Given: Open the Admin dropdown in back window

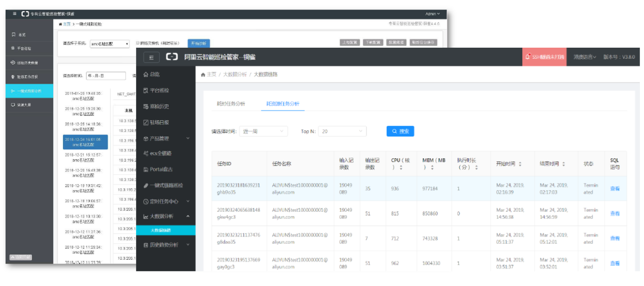Looking at the screenshot, I should point(432,14).
